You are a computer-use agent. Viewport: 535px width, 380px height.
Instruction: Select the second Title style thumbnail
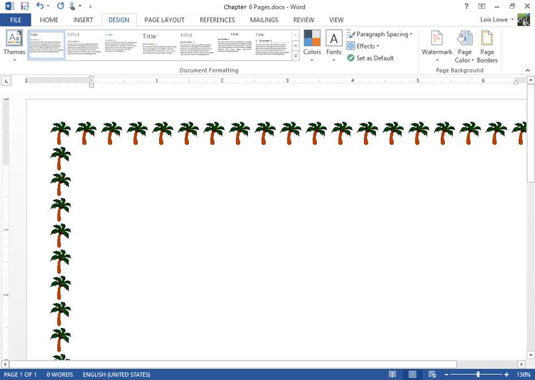(84, 45)
